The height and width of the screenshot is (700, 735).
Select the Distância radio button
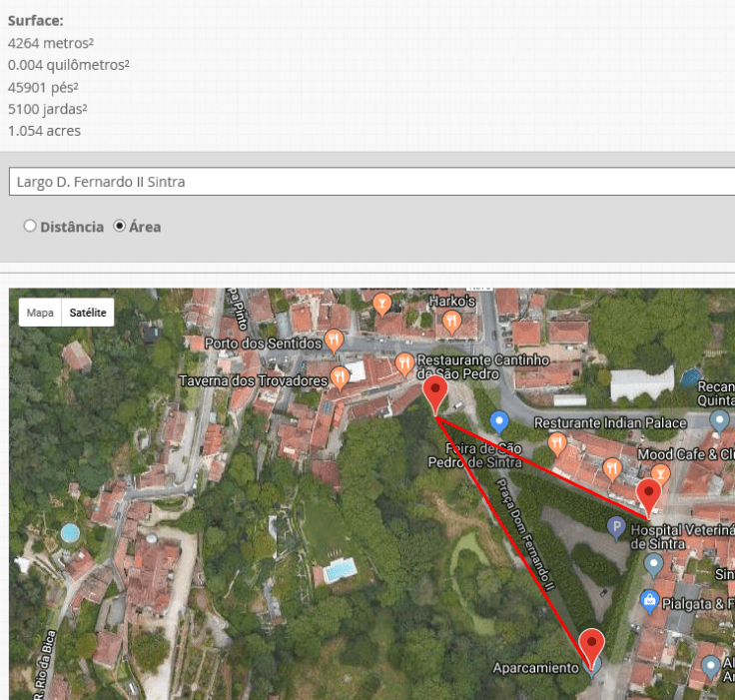[x=30, y=227]
